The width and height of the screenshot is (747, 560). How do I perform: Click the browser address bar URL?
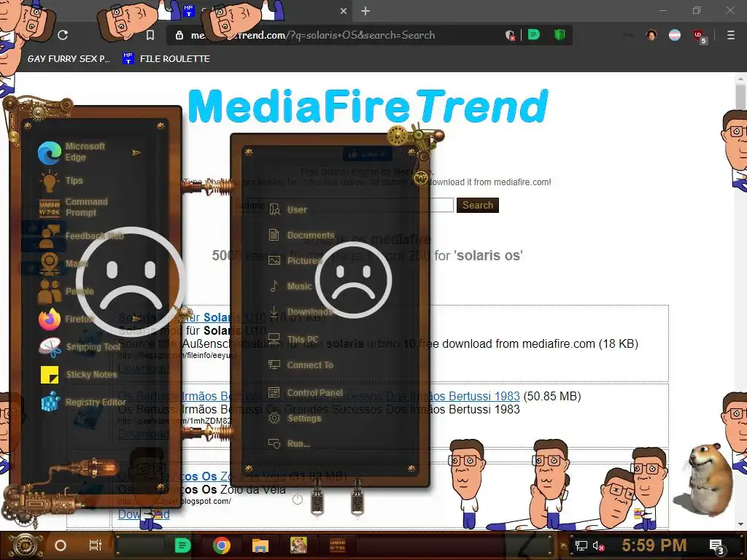[x=312, y=35]
